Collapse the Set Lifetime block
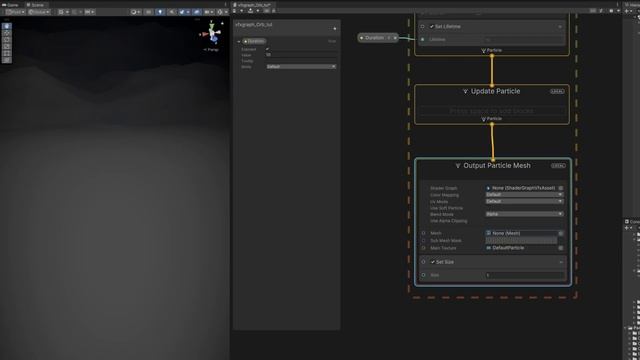Image resolution: width=640 pixels, height=360 pixels. pyautogui.click(x=560, y=27)
